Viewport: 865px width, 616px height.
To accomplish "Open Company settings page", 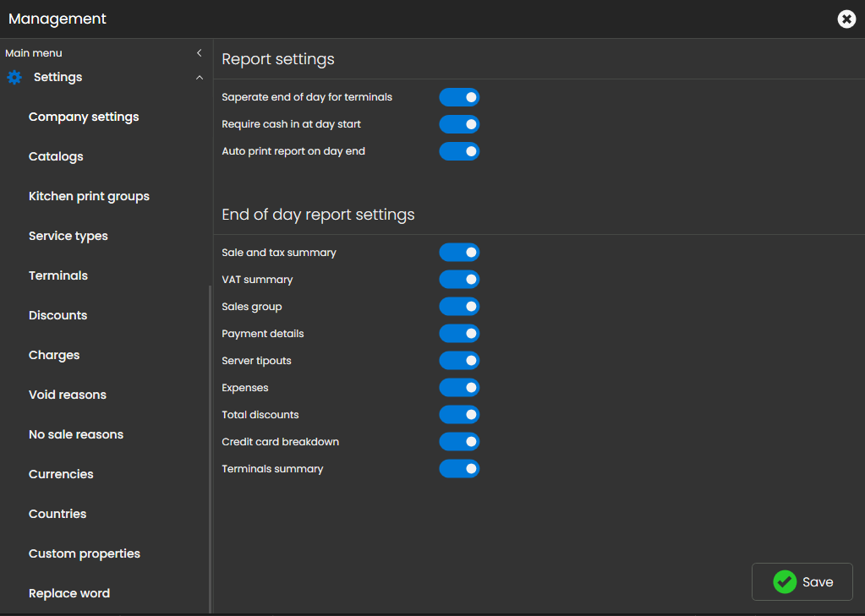I will click(x=84, y=117).
